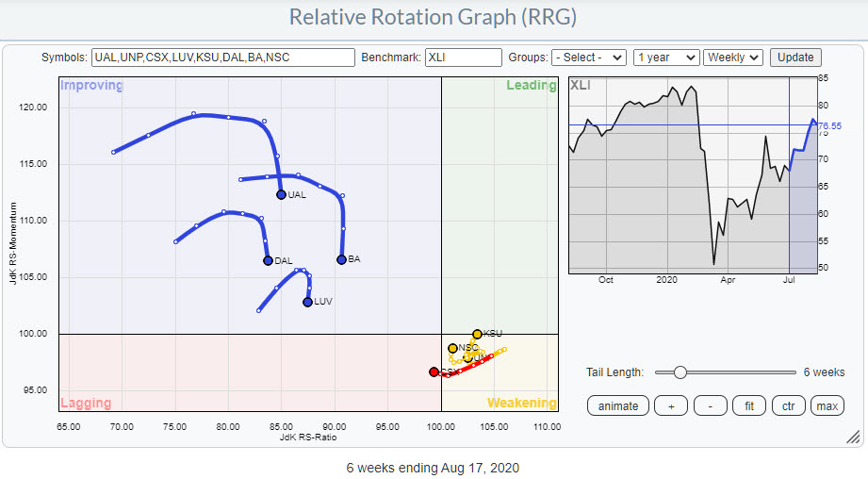Click the Tail Length slider handle
The image size is (868, 479).
point(680,372)
